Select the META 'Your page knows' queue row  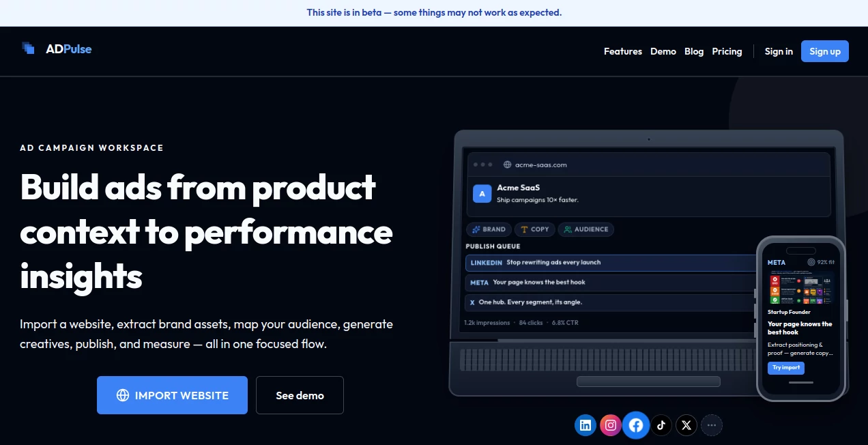pos(612,283)
